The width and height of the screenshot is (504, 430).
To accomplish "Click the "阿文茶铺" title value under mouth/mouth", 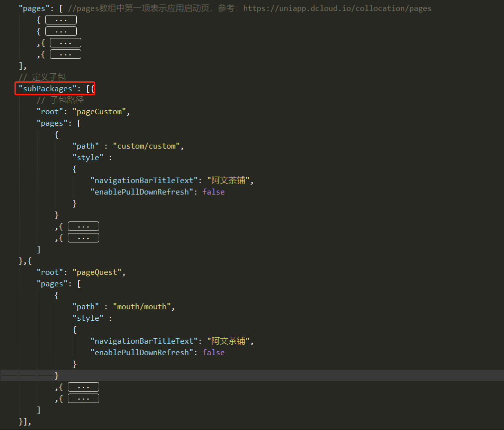I will pos(228,341).
